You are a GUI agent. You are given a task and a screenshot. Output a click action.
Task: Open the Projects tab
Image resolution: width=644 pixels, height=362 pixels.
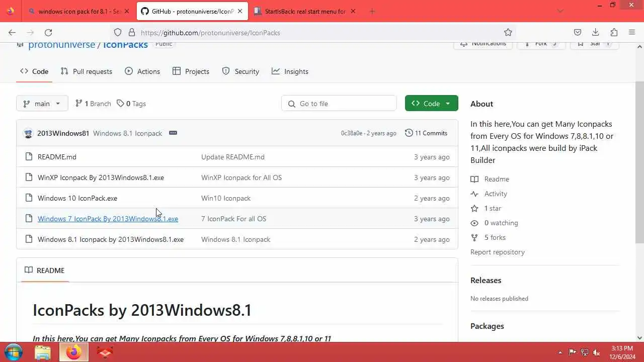coord(191,71)
